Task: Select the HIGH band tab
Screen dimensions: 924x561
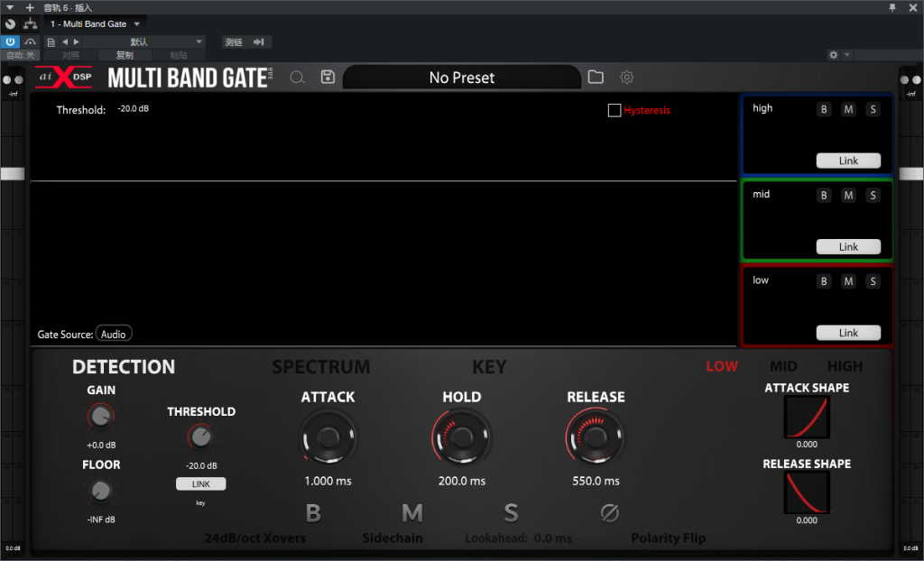Action: point(845,366)
